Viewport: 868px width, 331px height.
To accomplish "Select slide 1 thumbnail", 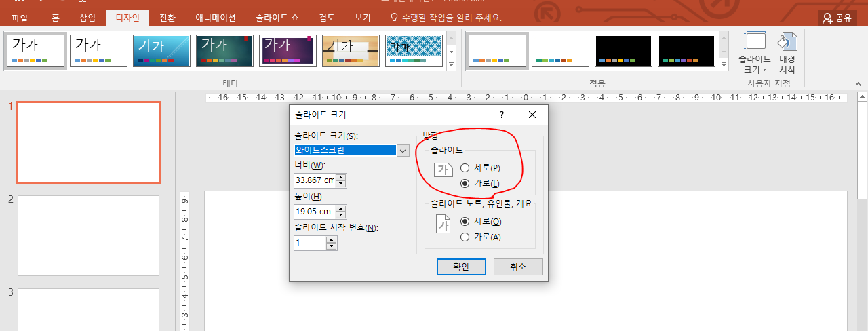I will coord(88,143).
